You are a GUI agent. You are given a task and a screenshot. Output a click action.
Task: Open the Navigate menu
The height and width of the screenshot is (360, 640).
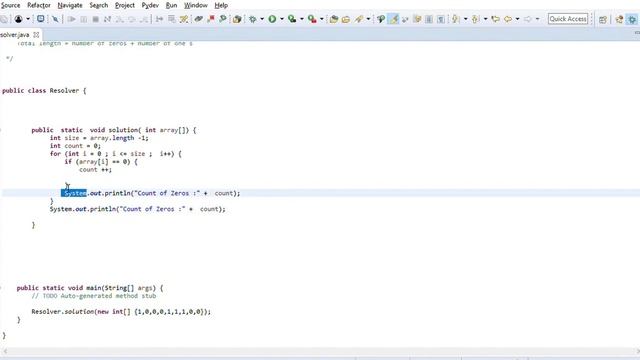pos(70,5)
